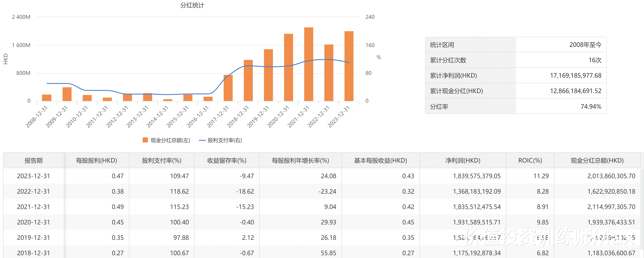Click 股利支付率(%) column header
Image resolution: width=644 pixels, height=258 pixels.
(162, 160)
